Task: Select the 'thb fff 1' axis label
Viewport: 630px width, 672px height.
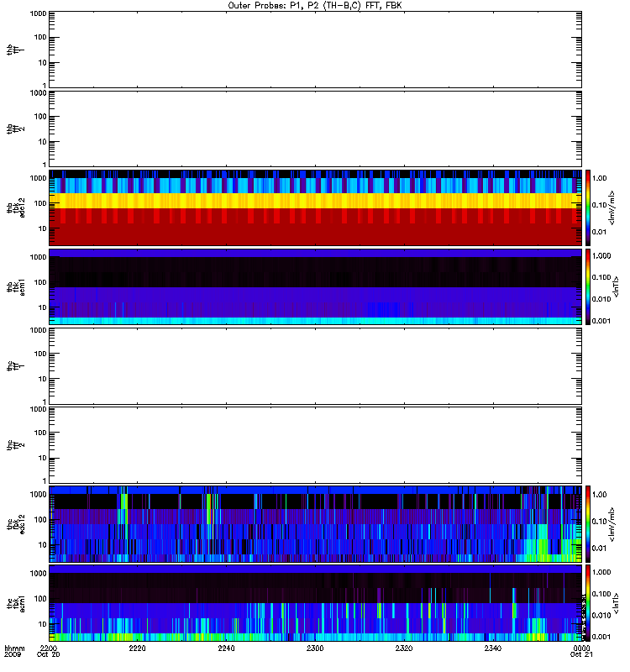Action: (15, 50)
